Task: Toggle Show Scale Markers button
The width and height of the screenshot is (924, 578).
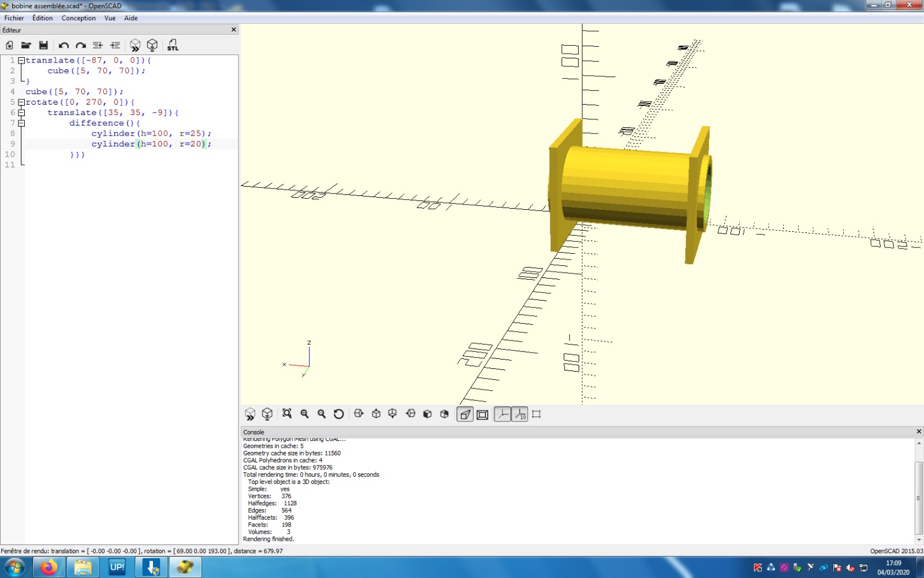Action: 520,414
